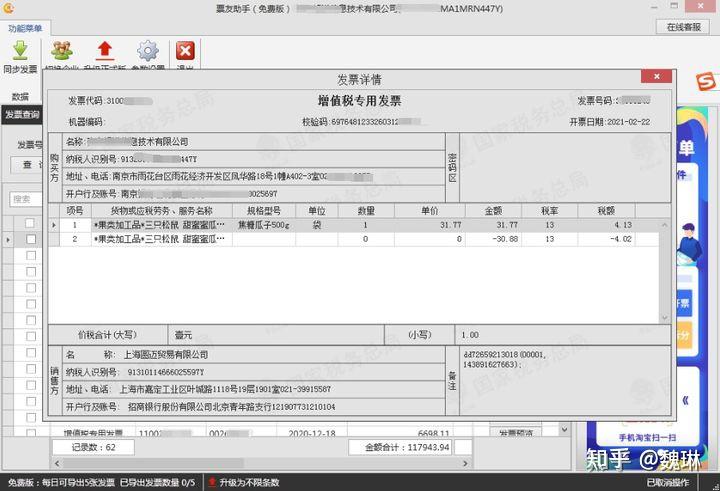Click the 货物或应税劳务、服务名称 column header
Viewport: 720px width, 491px height.
(x=162, y=211)
